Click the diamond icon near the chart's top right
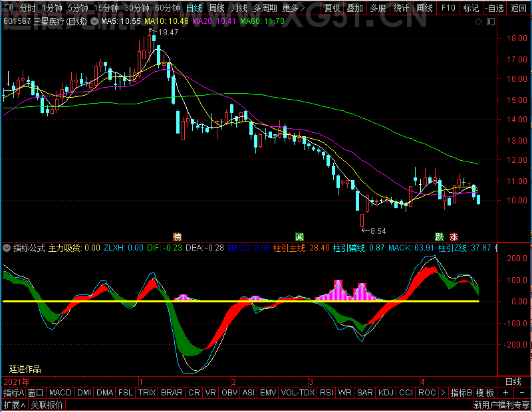The width and height of the screenshot is (532, 412). point(478,22)
